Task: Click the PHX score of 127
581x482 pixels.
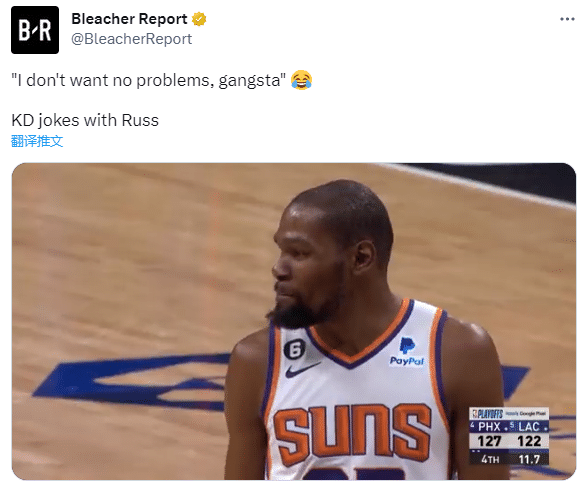Action: tap(489, 441)
